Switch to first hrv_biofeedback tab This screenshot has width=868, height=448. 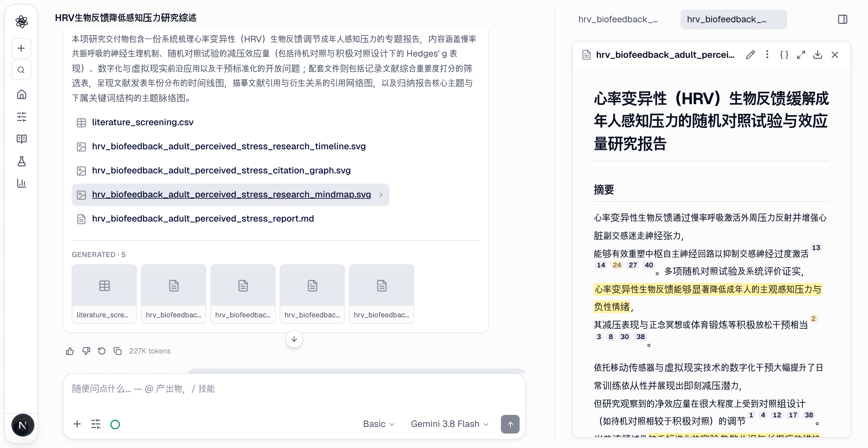[618, 19]
